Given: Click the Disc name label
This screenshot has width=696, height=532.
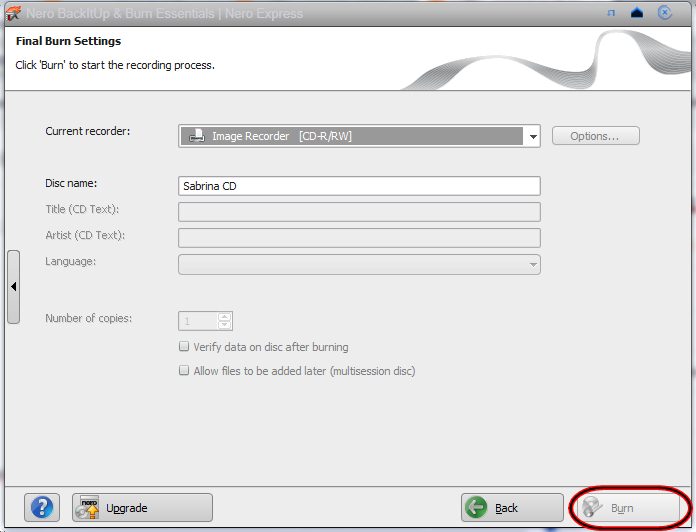Looking at the screenshot, I should (x=71, y=183).
